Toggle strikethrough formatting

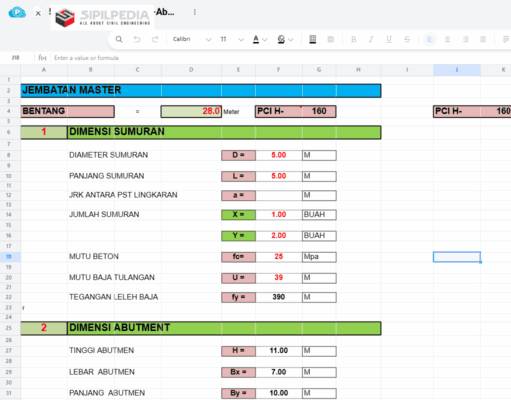(x=407, y=39)
